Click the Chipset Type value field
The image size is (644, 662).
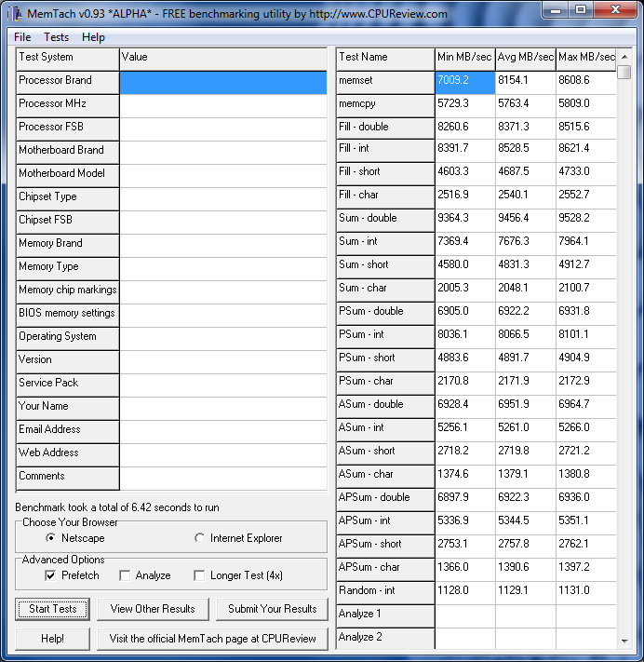click(223, 199)
